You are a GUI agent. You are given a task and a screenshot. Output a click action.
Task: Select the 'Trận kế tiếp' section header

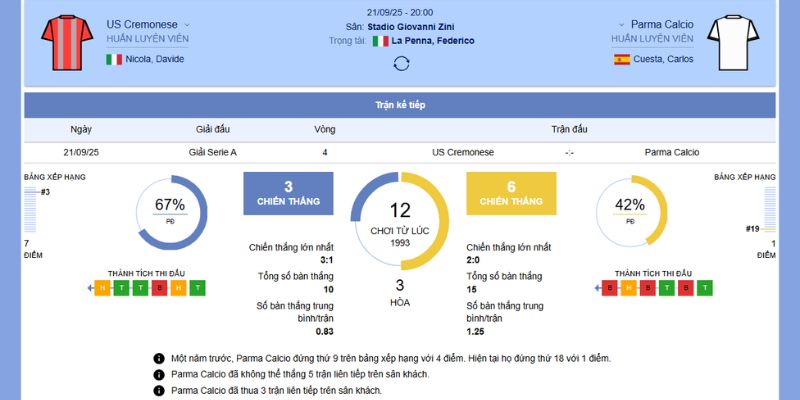click(x=399, y=105)
